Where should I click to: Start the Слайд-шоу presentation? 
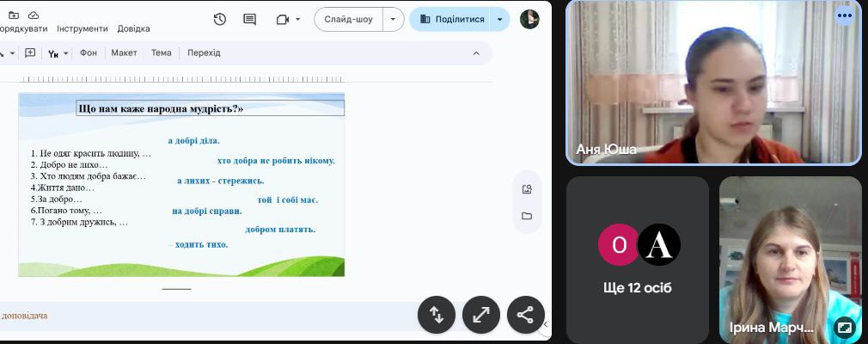(x=349, y=20)
